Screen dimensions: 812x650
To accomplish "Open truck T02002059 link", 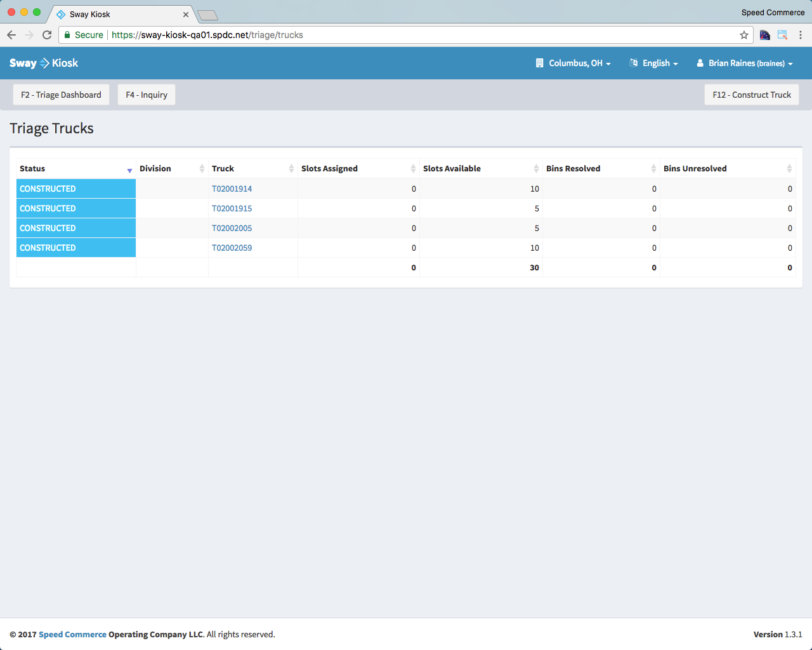I will pos(232,248).
